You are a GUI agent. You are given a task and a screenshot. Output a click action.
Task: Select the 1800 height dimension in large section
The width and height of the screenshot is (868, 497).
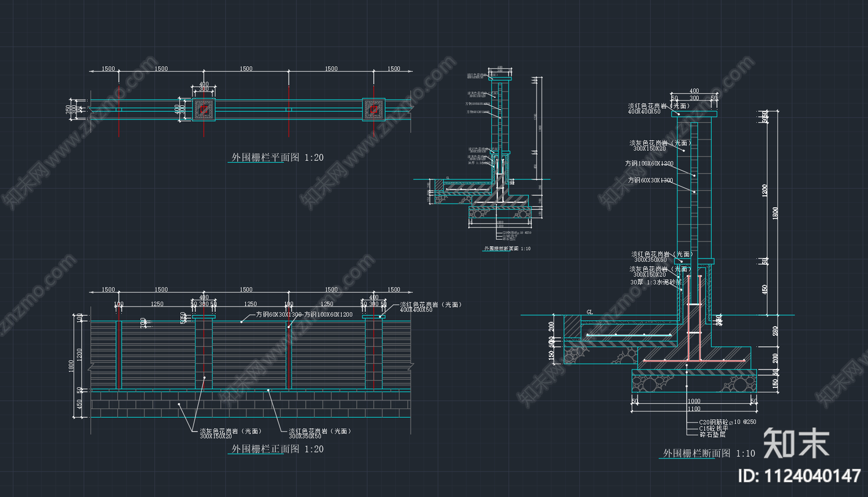[x=776, y=213]
